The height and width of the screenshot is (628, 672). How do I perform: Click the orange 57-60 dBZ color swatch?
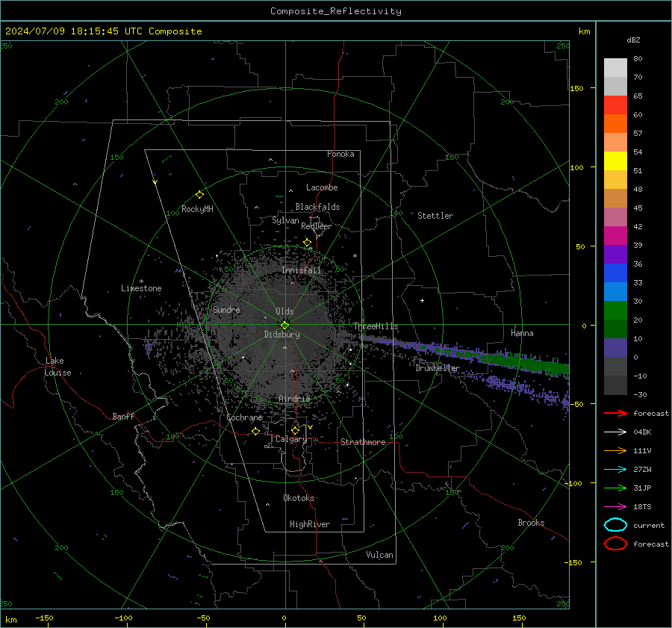[615, 124]
